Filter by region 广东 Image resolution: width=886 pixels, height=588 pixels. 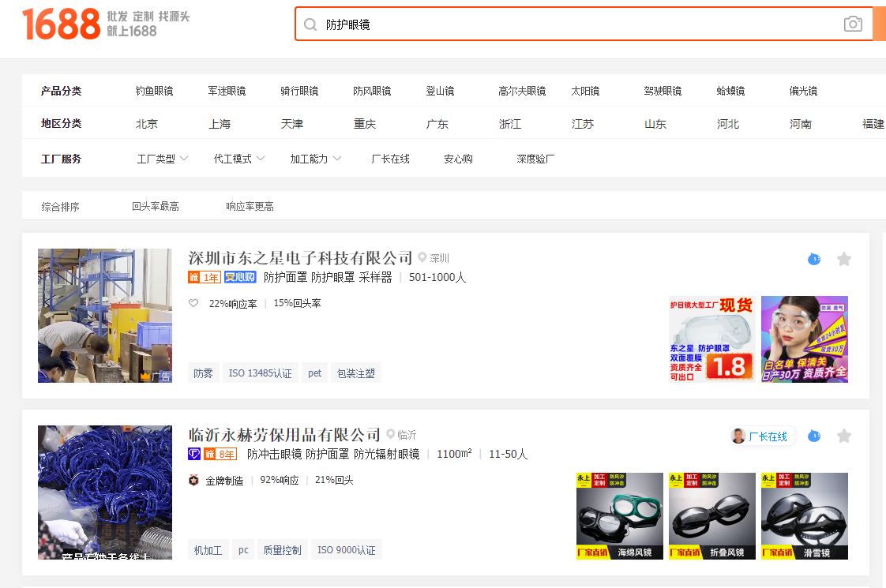pos(437,124)
